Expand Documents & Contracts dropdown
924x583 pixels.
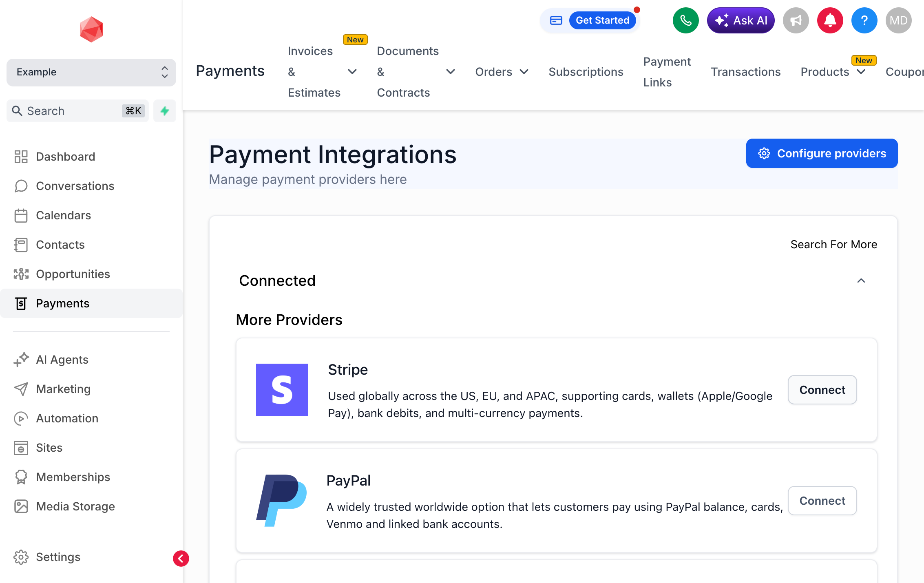click(x=416, y=72)
